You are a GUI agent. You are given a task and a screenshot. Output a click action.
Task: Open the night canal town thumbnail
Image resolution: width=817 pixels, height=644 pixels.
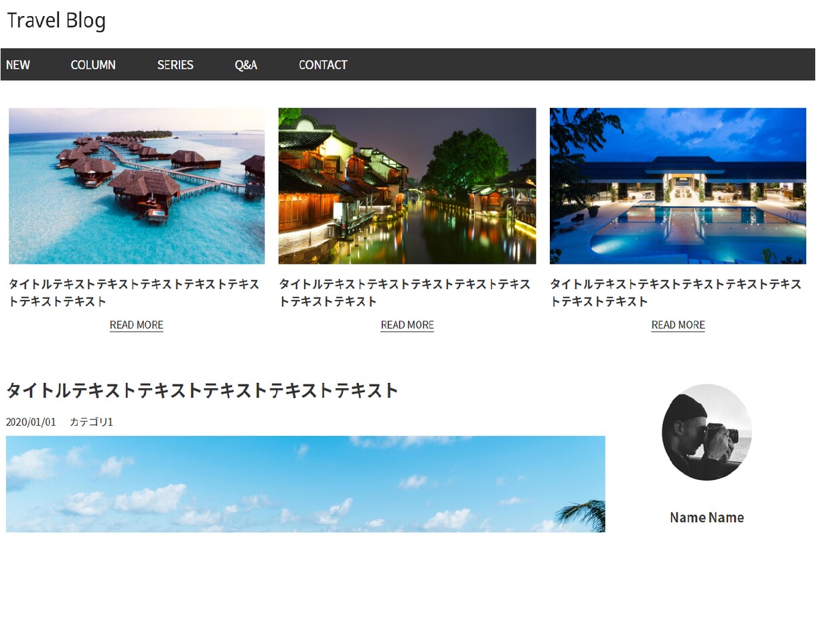(x=407, y=186)
